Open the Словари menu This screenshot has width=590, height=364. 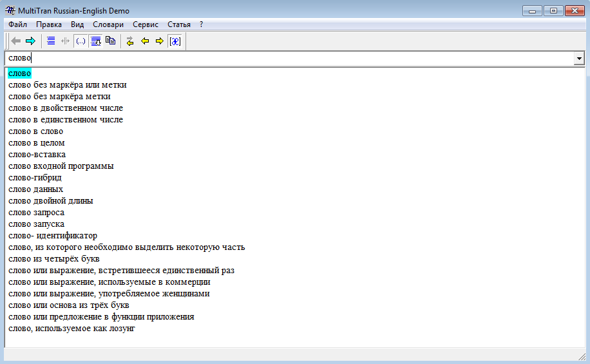[108, 24]
